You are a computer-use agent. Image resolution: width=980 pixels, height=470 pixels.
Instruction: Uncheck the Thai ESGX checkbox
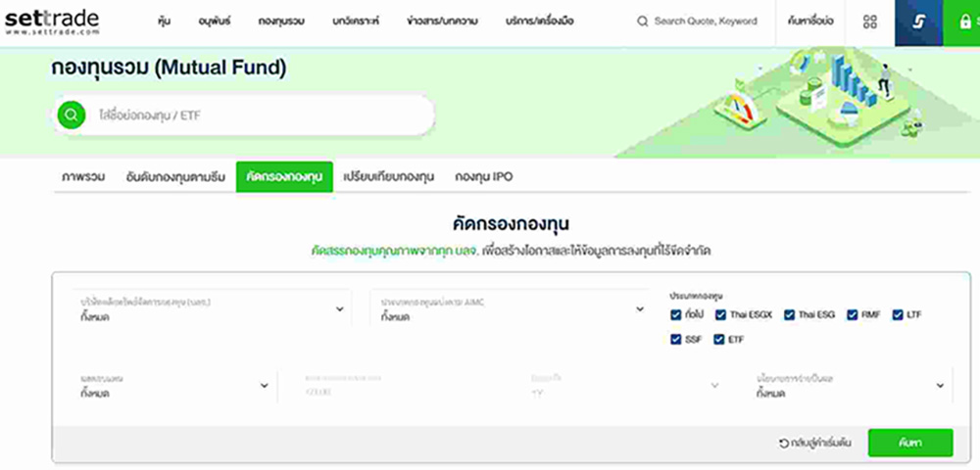(719, 314)
